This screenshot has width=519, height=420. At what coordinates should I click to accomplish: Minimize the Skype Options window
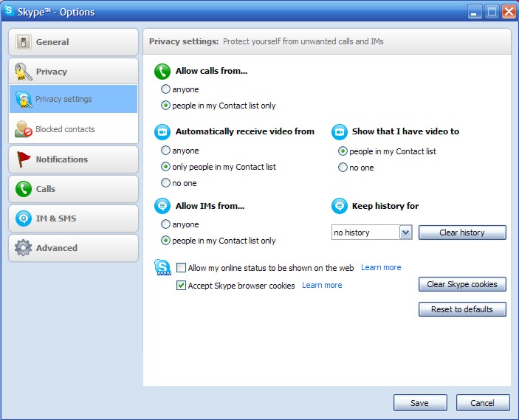[475, 12]
